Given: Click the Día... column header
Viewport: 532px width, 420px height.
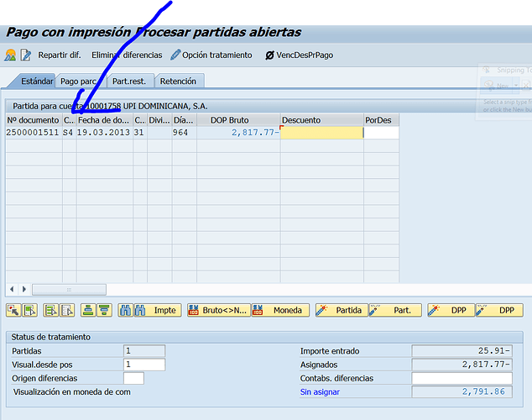Looking at the screenshot, I should click(184, 120).
